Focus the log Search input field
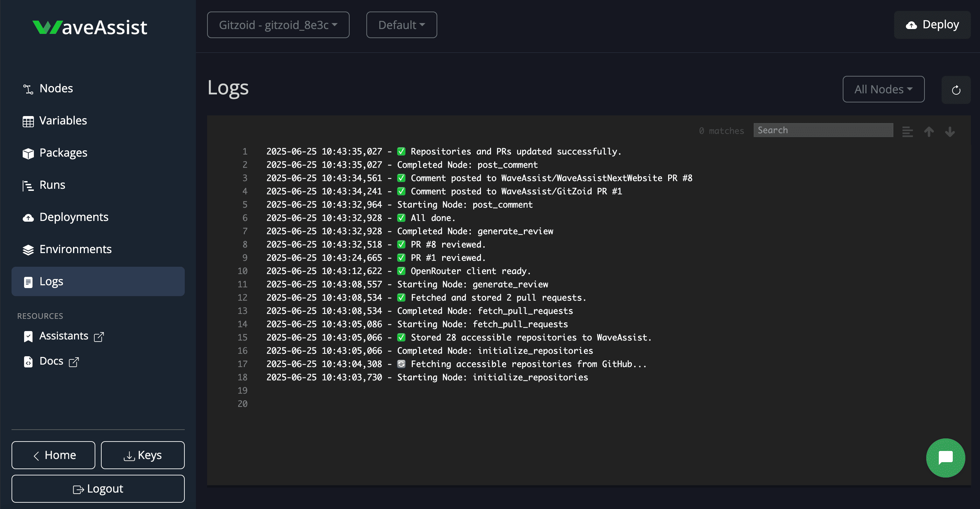 point(823,131)
